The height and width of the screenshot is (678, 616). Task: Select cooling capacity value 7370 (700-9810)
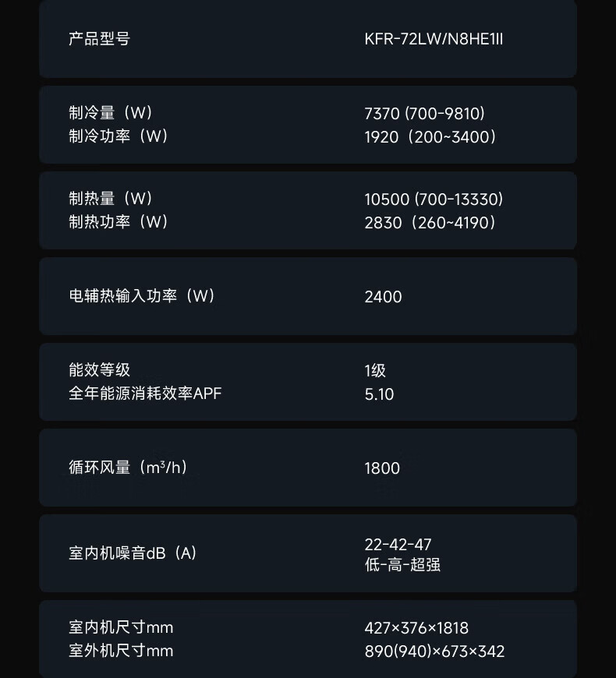(x=425, y=114)
